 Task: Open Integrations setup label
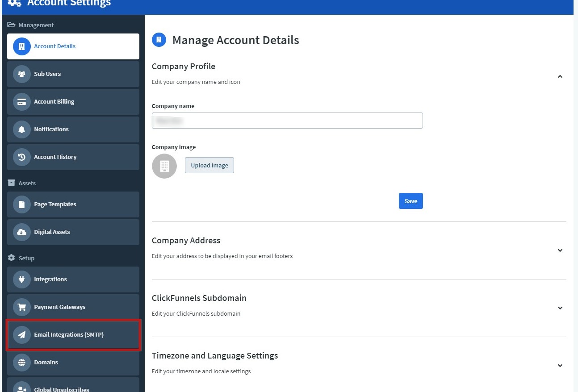click(x=50, y=279)
